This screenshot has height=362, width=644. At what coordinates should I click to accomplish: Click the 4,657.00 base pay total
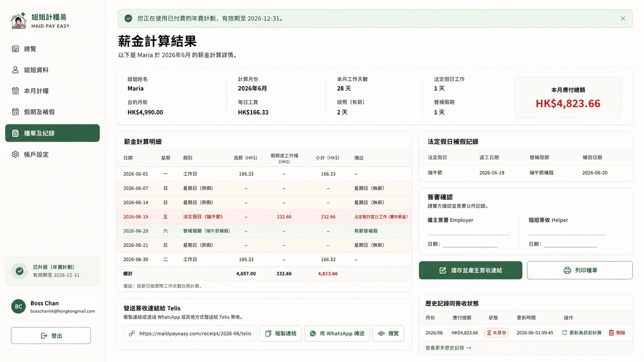[246, 274]
